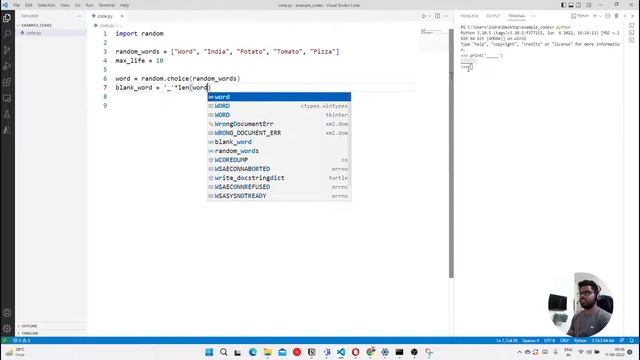Open the Selection menu

tap(46, 5)
